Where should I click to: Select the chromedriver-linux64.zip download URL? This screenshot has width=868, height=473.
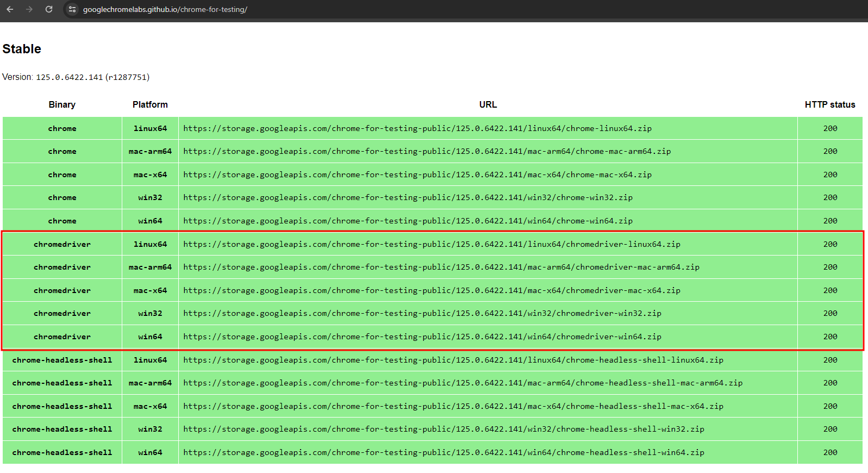pyautogui.click(x=432, y=244)
